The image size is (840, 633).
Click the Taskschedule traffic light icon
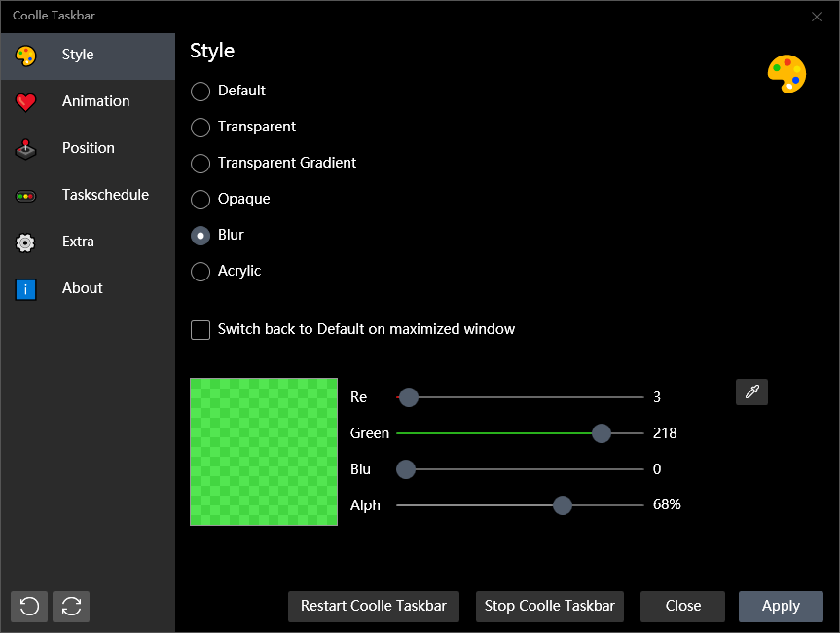26,196
